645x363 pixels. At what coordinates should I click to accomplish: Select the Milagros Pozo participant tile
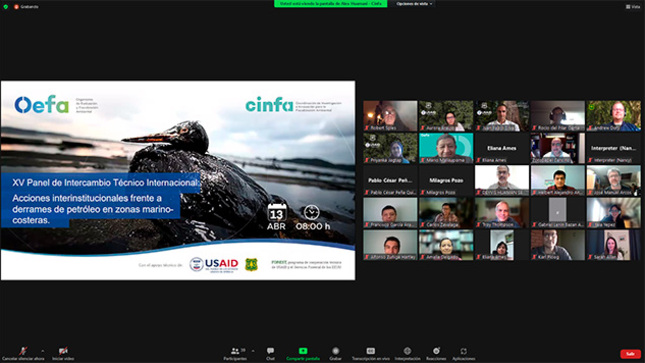pyautogui.click(x=446, y=180)
